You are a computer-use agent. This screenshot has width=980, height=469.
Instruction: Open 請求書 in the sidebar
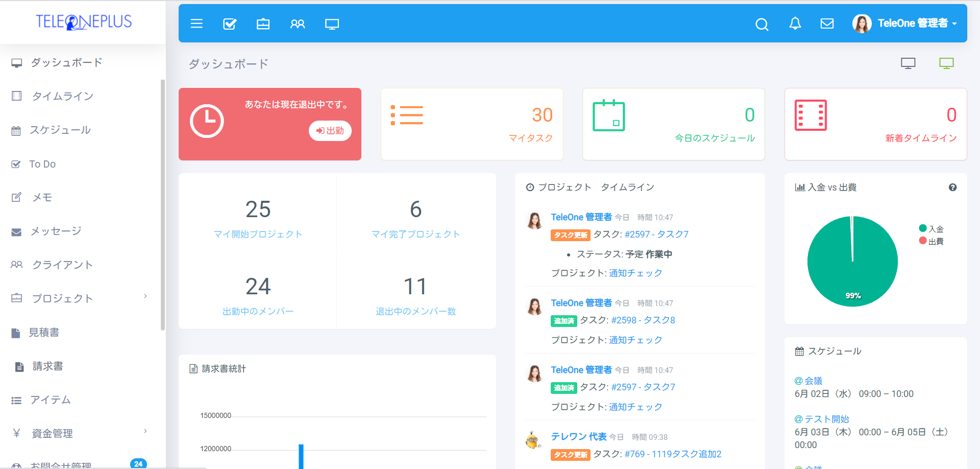(x=47, y=366)
